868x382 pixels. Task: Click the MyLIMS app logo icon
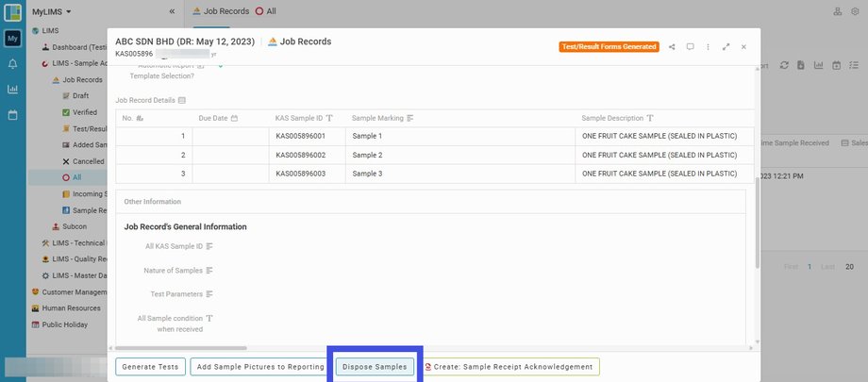pos(12,12)
